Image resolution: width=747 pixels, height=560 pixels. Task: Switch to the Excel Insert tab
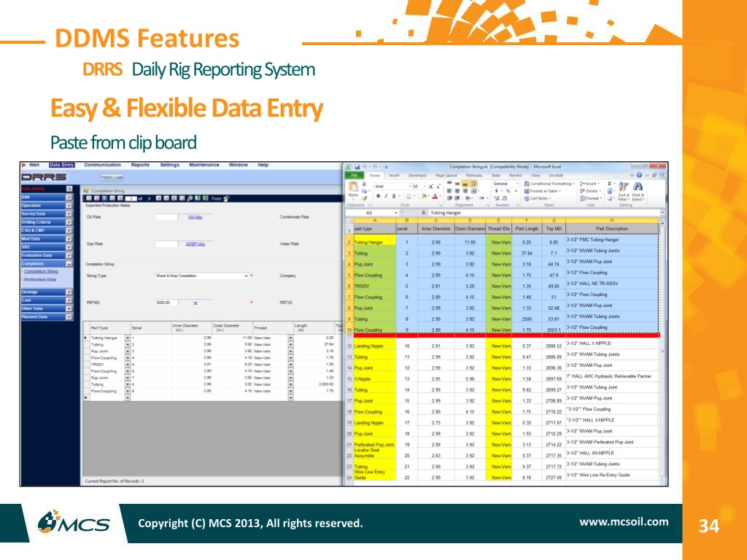(394, 175)
